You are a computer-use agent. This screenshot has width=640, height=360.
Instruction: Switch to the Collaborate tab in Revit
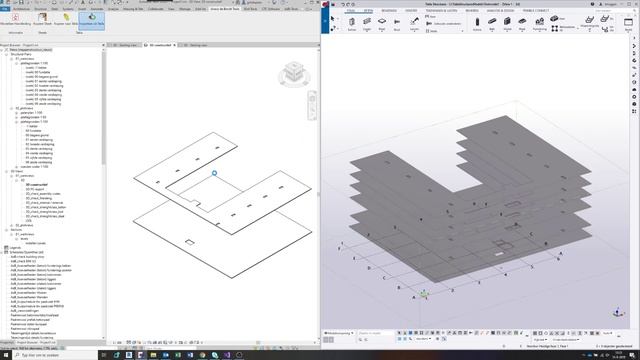155,9
